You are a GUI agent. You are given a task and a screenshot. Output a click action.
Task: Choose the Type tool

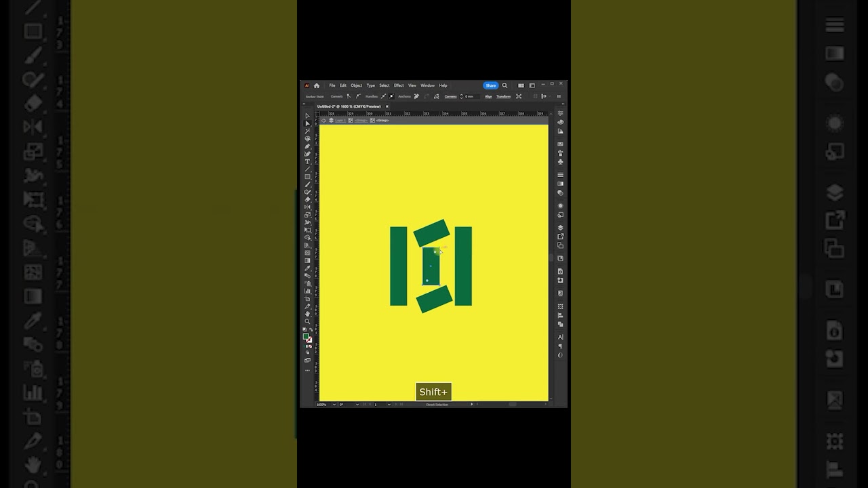[x=307, y=161]
